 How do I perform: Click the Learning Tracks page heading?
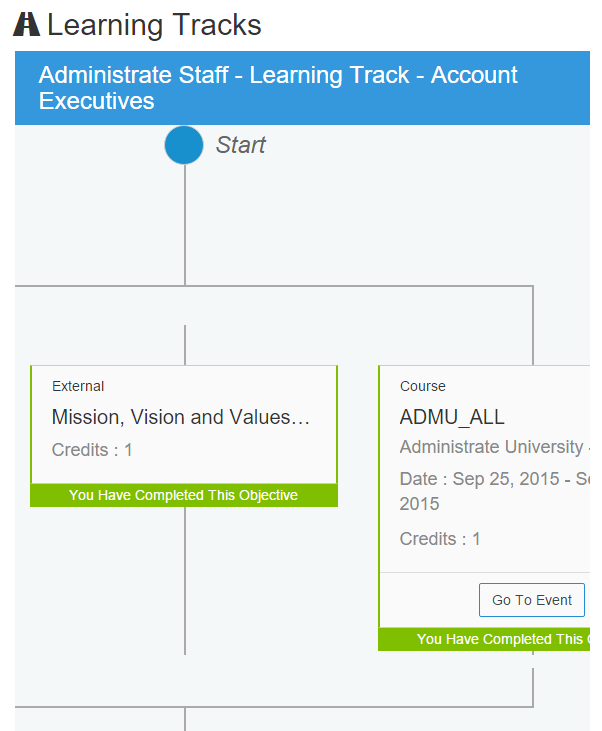pos(154,25)
